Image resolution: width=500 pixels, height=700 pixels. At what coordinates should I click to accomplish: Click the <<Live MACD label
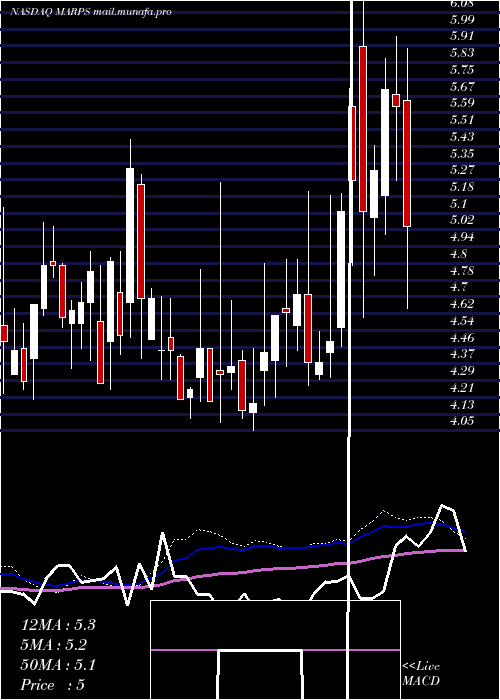[421, 674]
